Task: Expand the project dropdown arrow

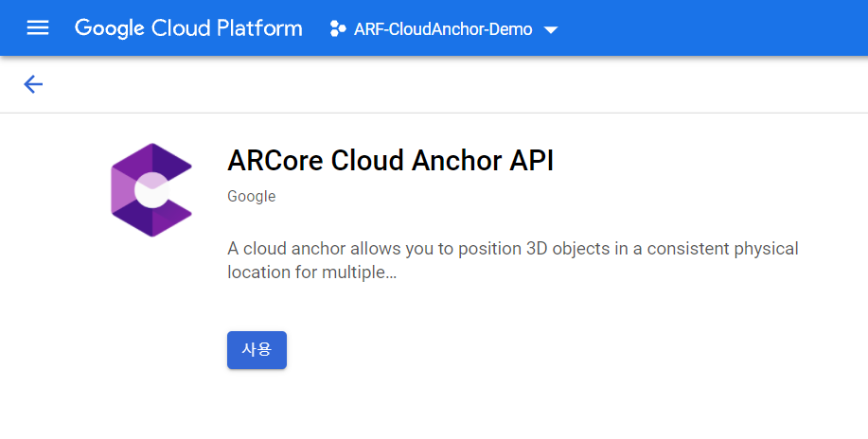Action: (551, 30)
